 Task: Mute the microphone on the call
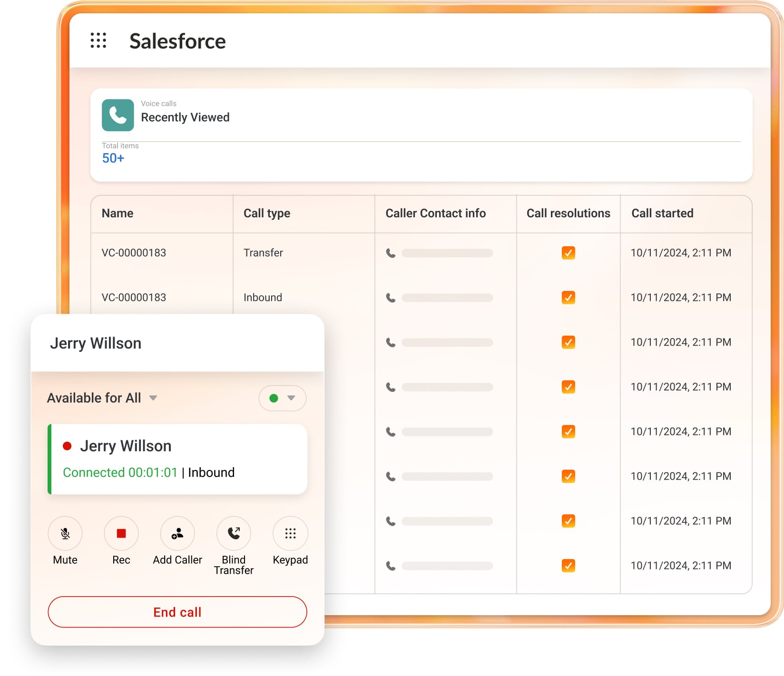tap(65, 533)
